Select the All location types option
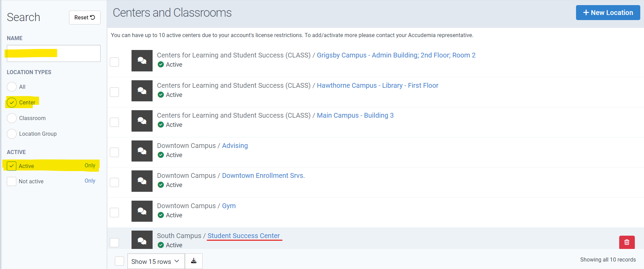 (x=12, y=87)
